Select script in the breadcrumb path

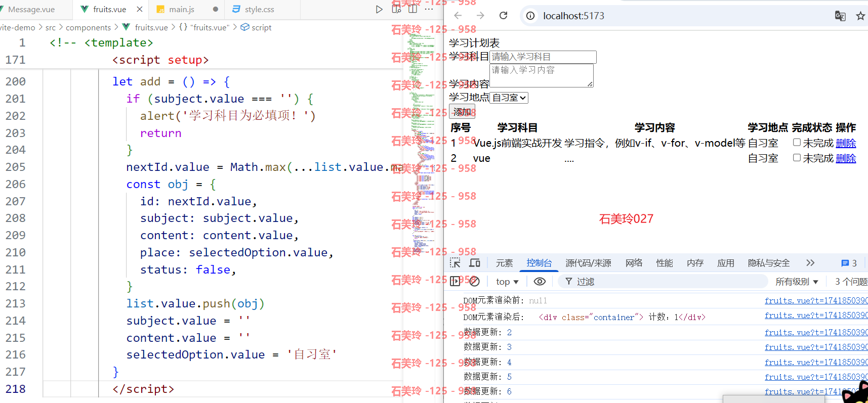coord(256,27)
